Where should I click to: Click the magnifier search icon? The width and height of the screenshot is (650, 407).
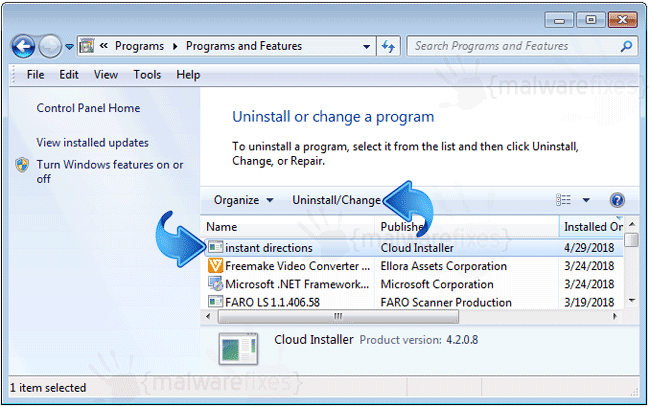(x=626, y=46)
